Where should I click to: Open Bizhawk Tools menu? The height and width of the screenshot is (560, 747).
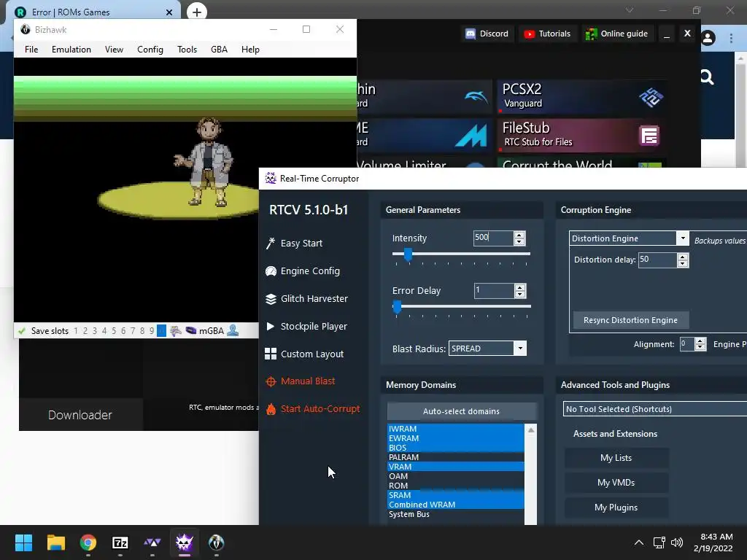187,50
